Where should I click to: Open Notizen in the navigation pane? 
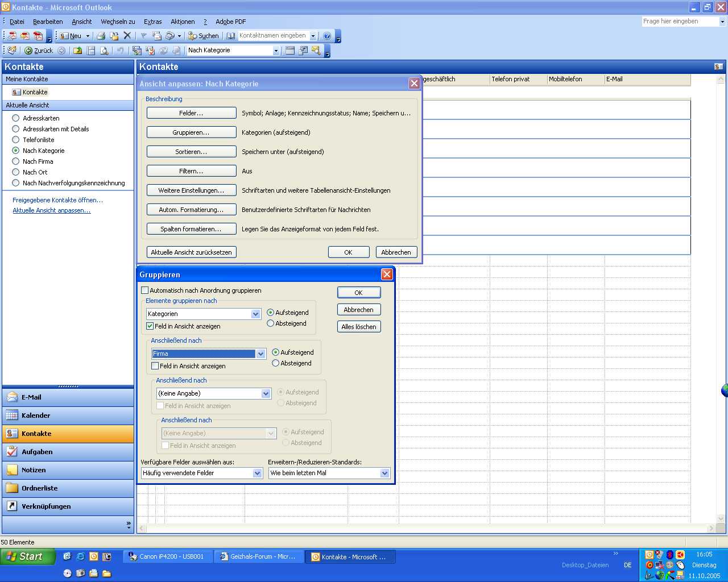[68, 470]
